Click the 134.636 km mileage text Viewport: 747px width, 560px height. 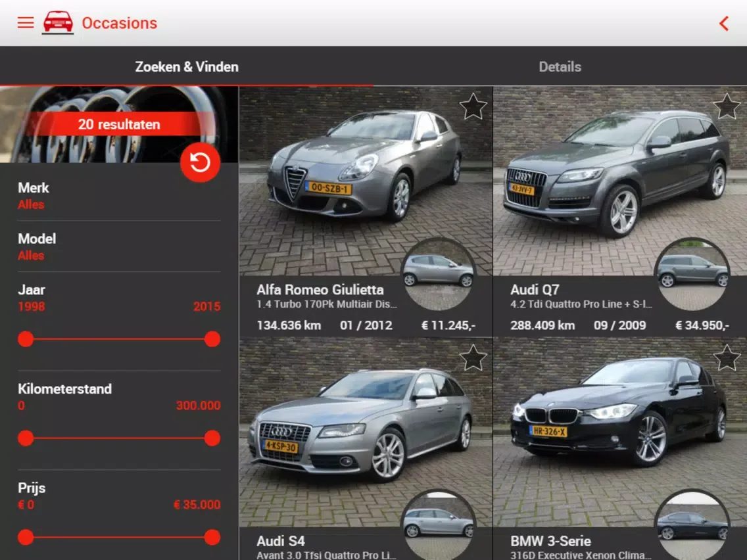(x=289, y=325)
